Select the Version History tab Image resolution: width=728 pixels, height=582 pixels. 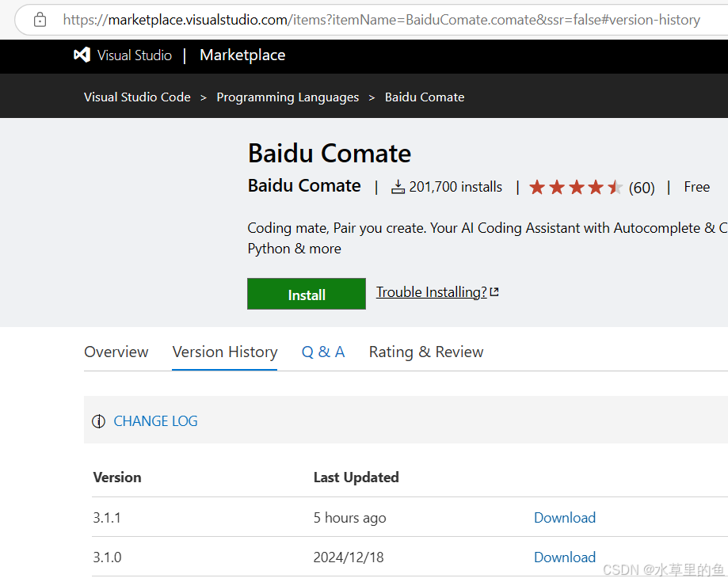(225, 352)
